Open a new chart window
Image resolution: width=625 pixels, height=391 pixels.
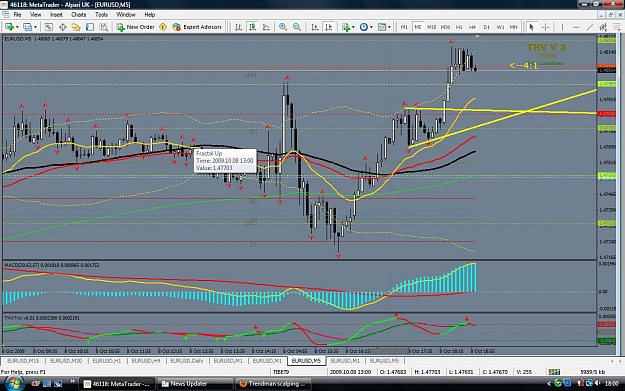point(9,27)
